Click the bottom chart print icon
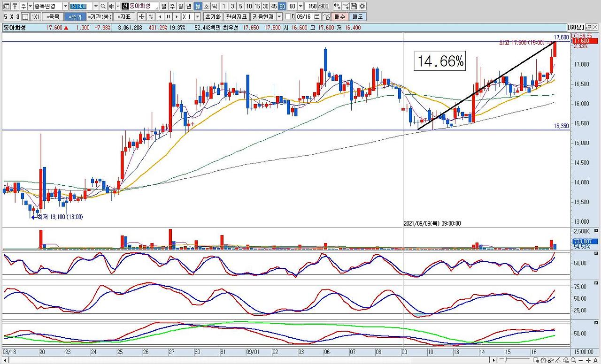The height and width of the screenshot is (364, 601). coord(566,360)
